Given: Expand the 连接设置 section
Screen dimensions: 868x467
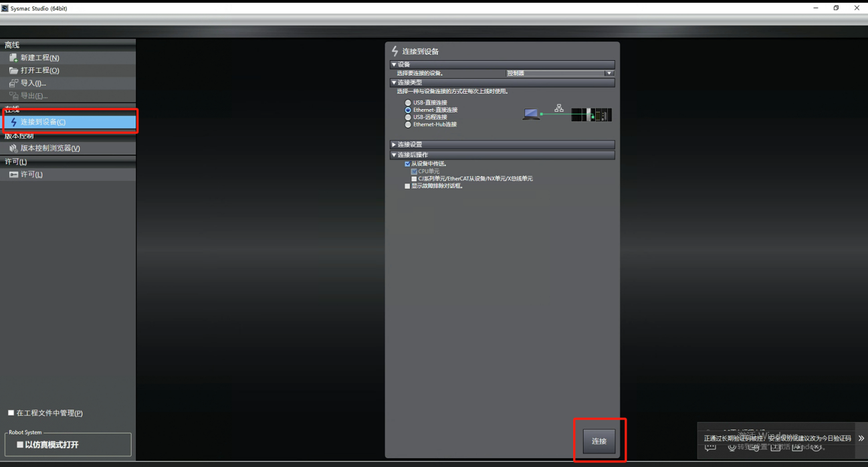Looking at the screenshot, I should (394, 145).
